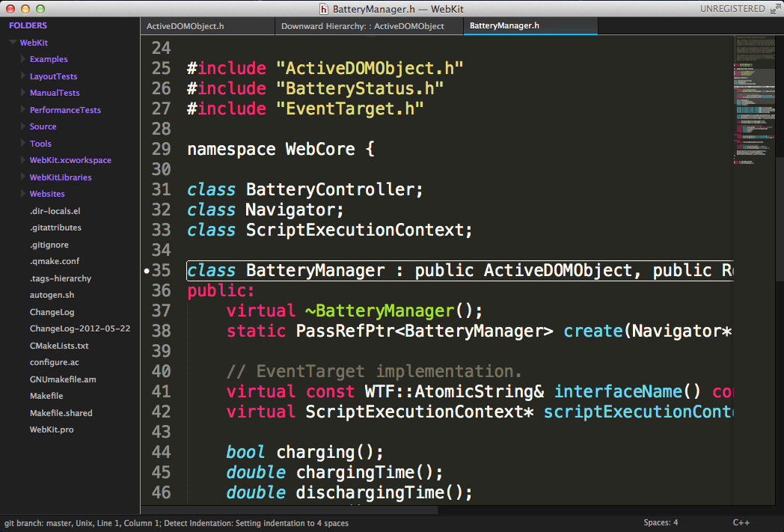The height and width of the screenshot is (532, 784).
Task: Click interfaceName function on line 41
Action: (618, 391)
